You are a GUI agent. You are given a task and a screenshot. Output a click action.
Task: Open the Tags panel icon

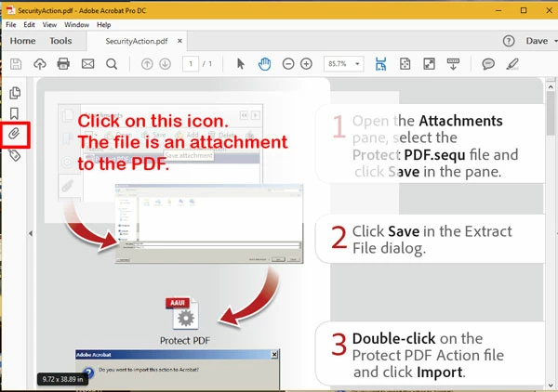(x=15, y=155)
